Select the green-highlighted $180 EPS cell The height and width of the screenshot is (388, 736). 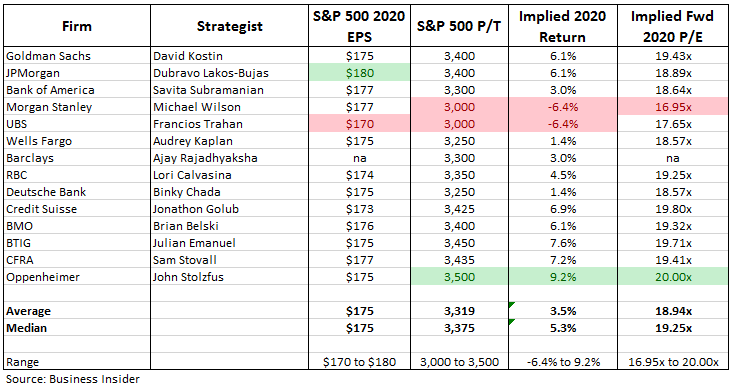click(x=360, y=73)
